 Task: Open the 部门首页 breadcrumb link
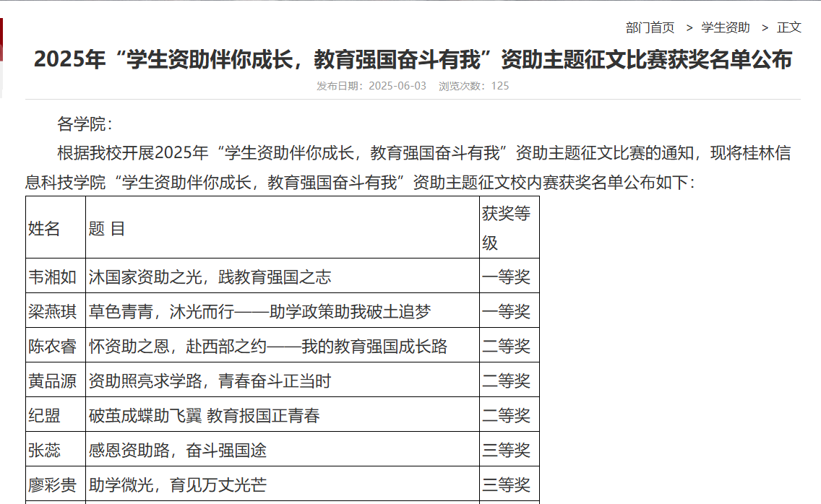pyautogui.click(x=650, y=27)
